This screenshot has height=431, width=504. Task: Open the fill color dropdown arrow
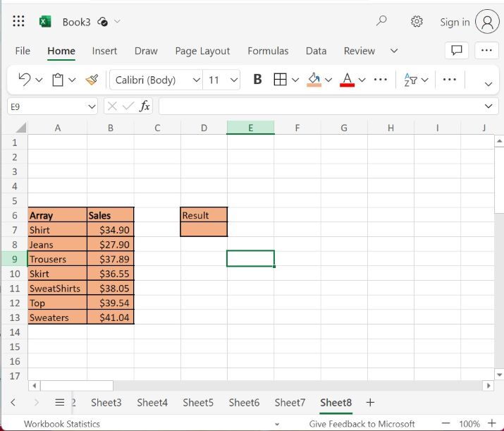(x=328, y=80)
